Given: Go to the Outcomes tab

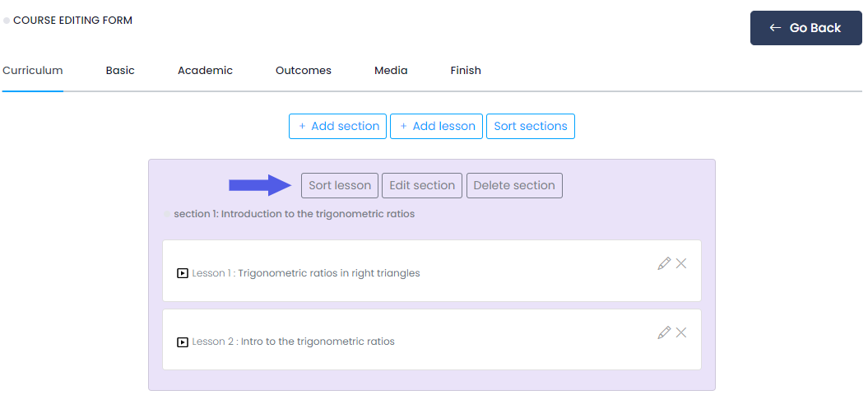Looking at the screenshot, I should [x=304, y=71].
